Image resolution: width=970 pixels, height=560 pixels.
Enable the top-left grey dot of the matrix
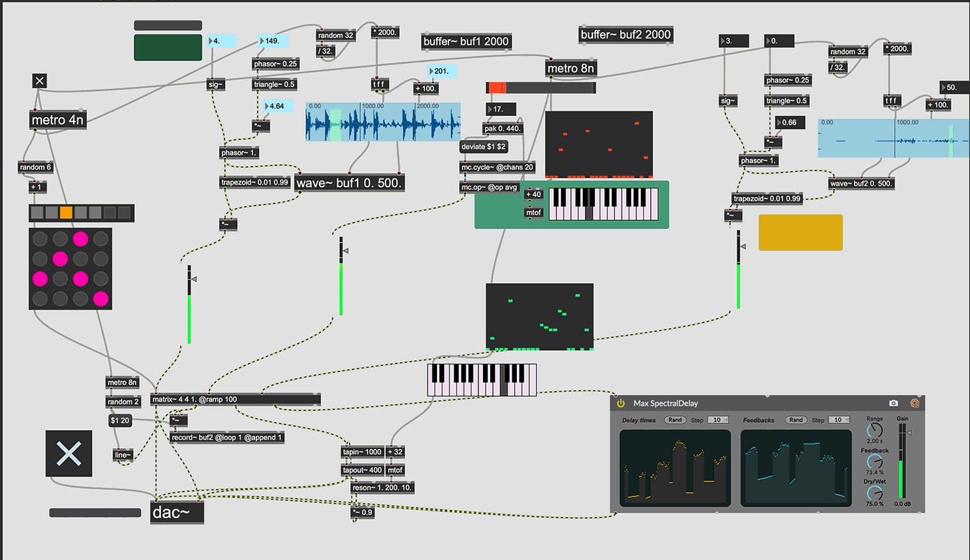coord(40,238)
